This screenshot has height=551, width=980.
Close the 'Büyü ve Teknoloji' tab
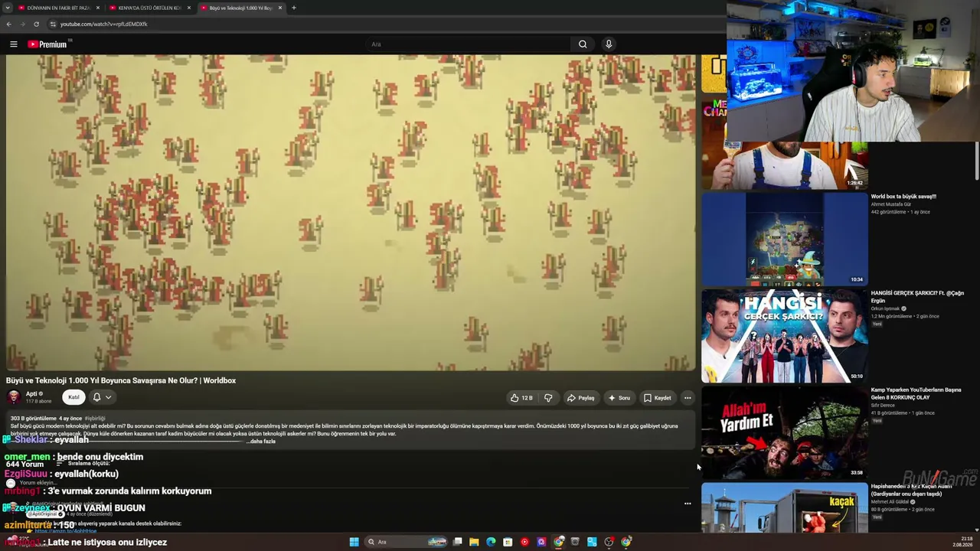click(x=280, y=8)
